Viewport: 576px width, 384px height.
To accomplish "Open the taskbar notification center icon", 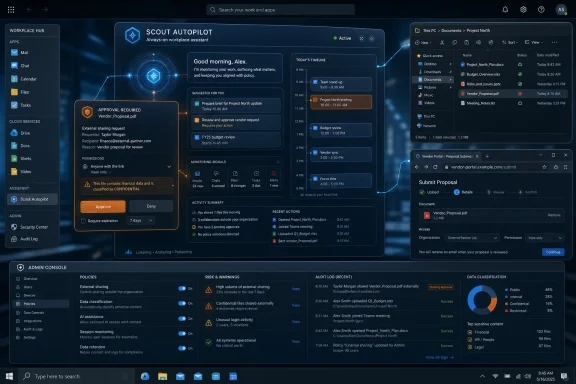I will 564,376.
